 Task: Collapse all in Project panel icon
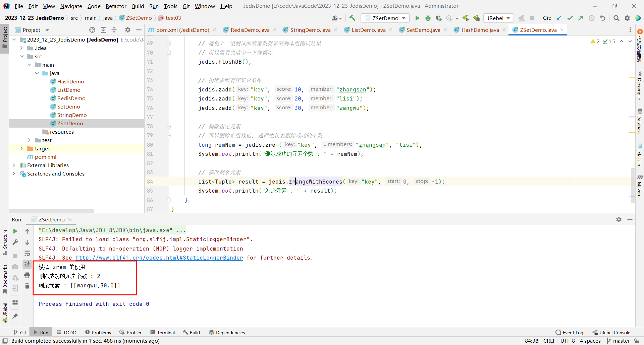tap(114, 30)
